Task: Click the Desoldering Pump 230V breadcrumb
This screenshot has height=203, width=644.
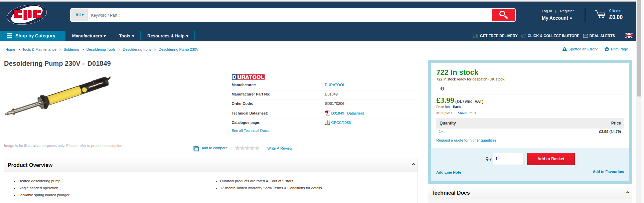Action: [x=178, y=49]
